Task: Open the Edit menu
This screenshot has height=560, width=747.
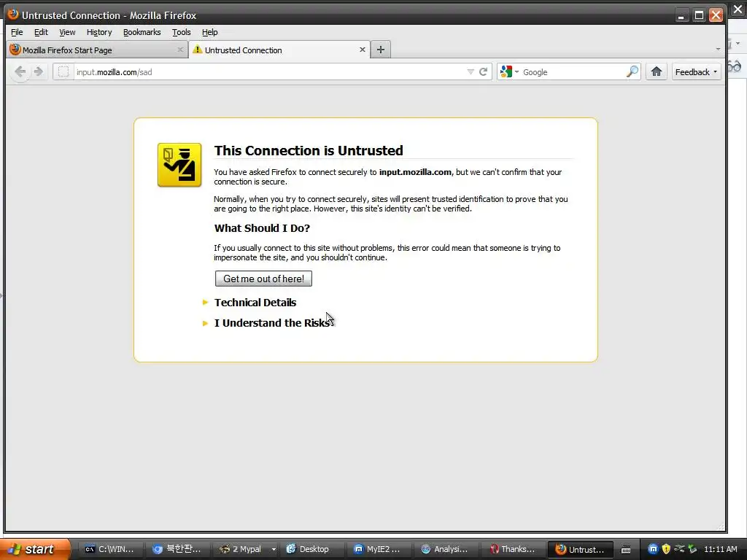Action: pyautogui.click(x=41, y=32)
